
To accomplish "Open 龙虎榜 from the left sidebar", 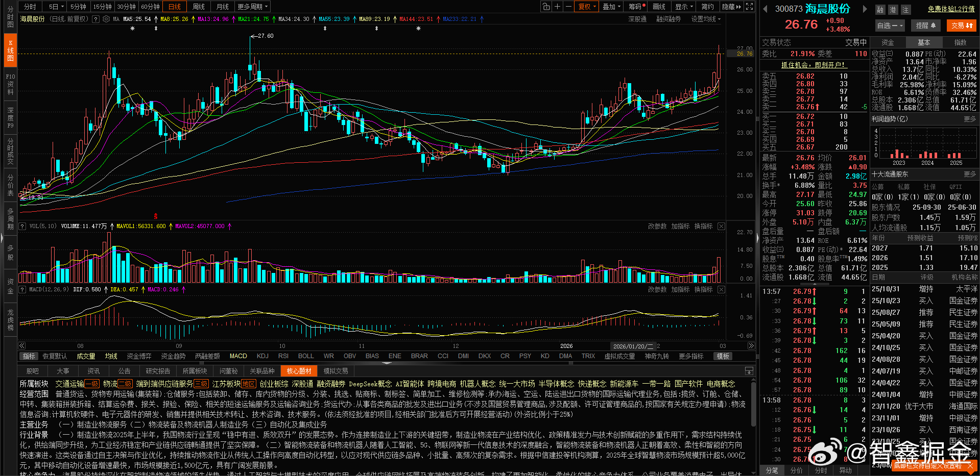I will click(x=10, y=319).
